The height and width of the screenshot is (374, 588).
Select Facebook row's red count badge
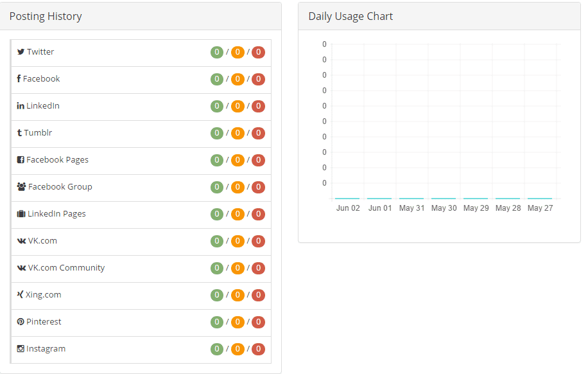coord(259,79)
